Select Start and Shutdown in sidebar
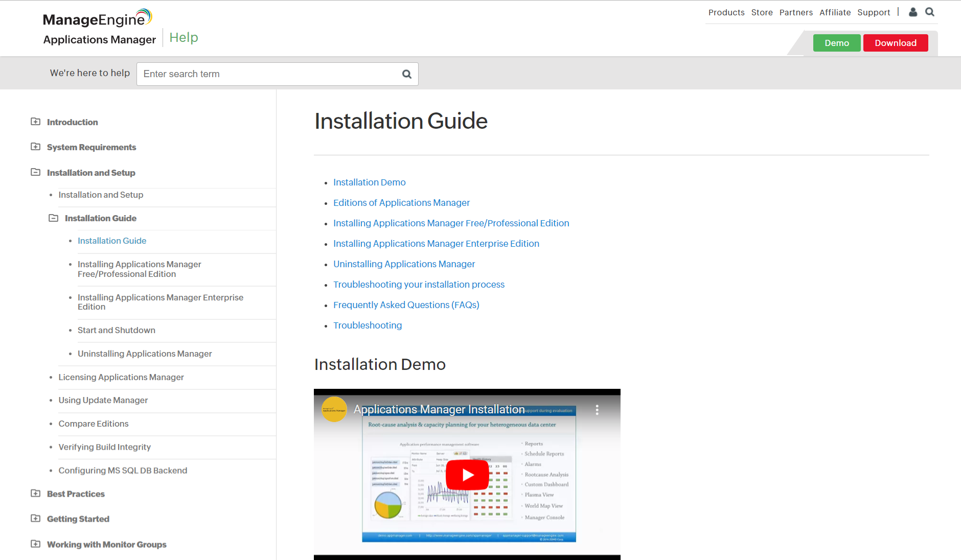This screenshot has width=961, height=560. point(117,330)
